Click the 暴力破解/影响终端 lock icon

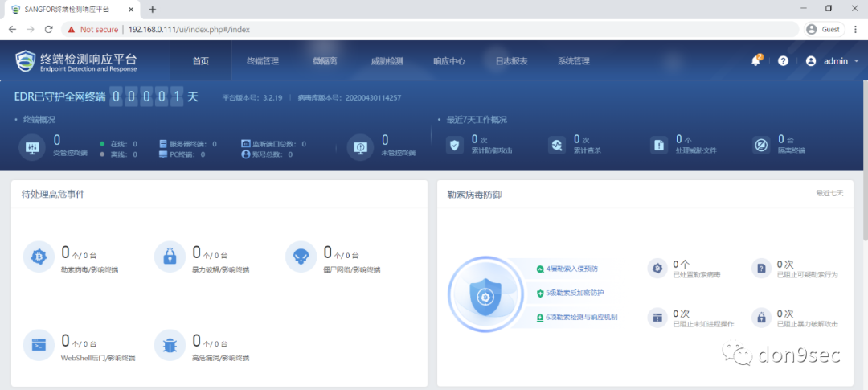click(170, 257)
